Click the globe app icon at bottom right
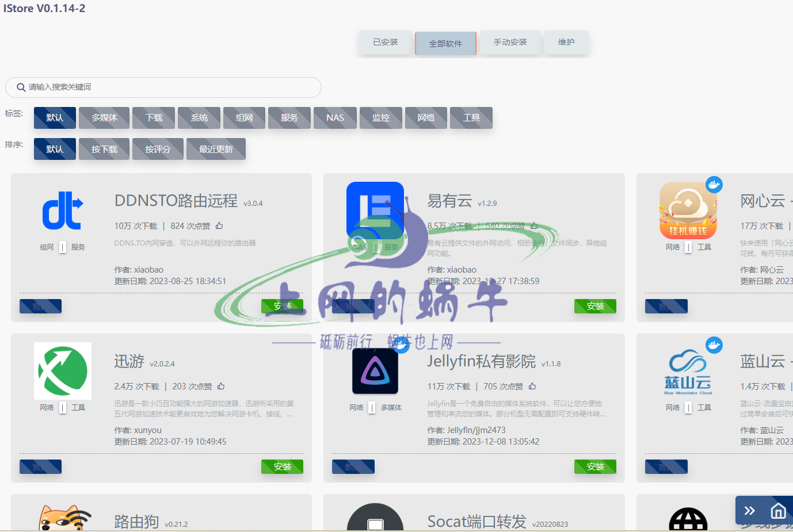Screen dimensions: 793x532 pyautogui.click(x=688, y=519)
